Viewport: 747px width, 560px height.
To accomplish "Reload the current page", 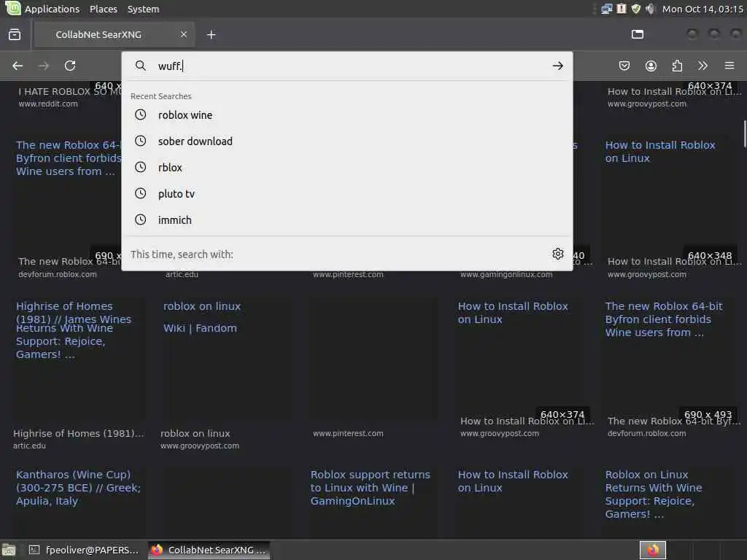I will [x=70, y=66].
